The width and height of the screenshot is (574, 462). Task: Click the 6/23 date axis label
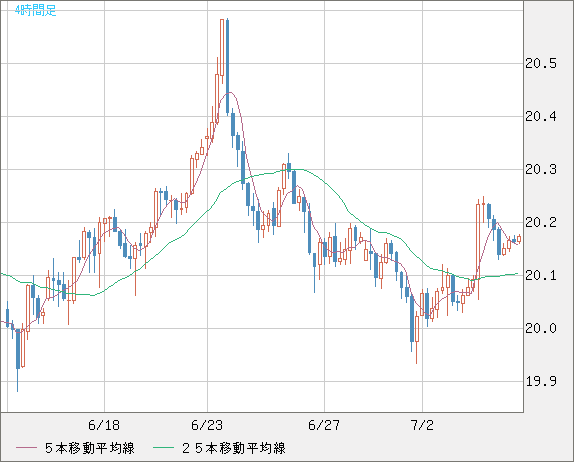207,425
